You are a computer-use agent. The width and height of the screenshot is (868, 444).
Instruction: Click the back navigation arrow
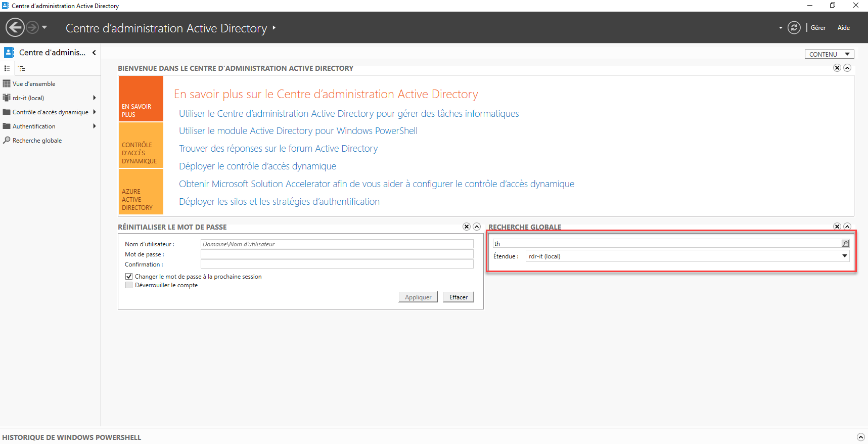[x=15, y=27]
